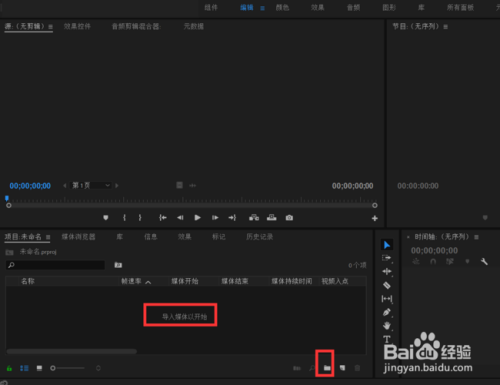Image resolution: width=500 pixels, height=385 pixels.
Task: Toggle timeline Snap magnet icon
Action: tap(433, 262)
